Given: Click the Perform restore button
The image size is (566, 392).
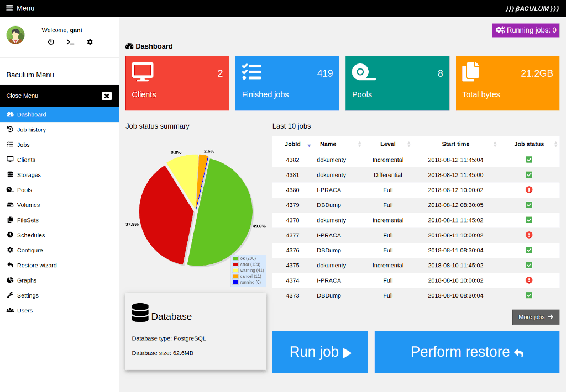Looking at the screenshot, I should (x=467, y=352).
